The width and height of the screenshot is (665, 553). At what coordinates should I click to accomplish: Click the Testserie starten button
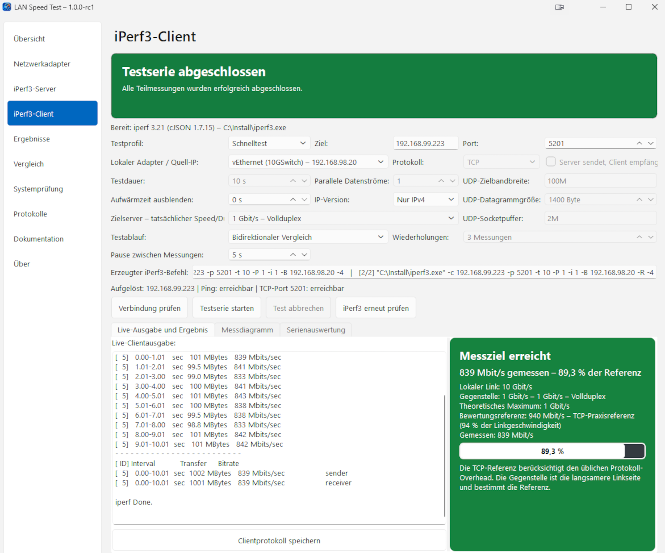pyautogui.click(x=227, y=308)
